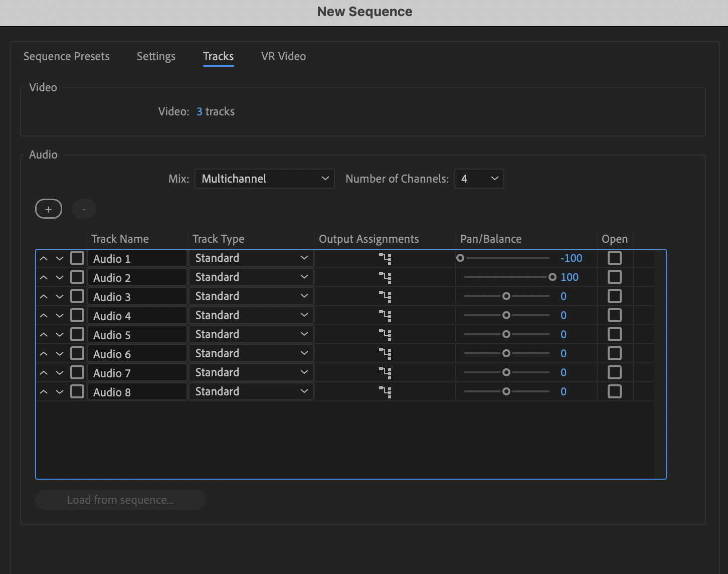Move Audio 2 track up with arrow
This screenshot has height=574, width=728.
(44, 277)
